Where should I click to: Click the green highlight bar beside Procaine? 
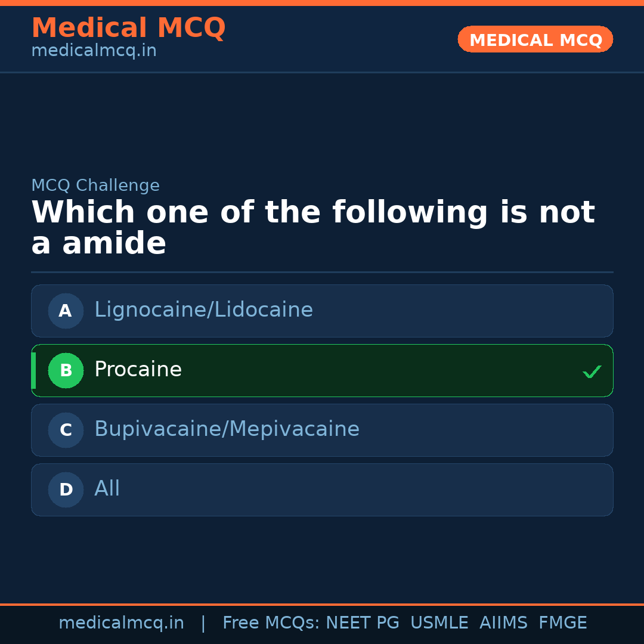[33, 370]
